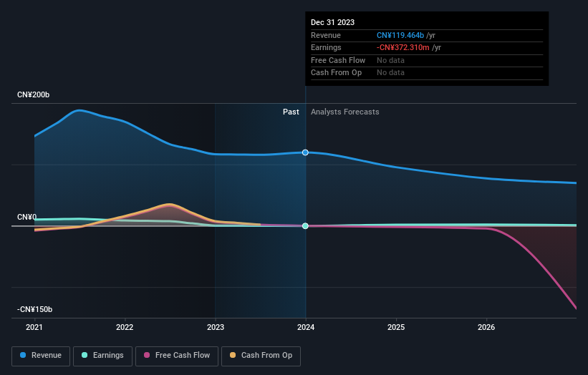Click the teal Earnings legend dot
Screen dimensions: 588x375
pos(85,355)
